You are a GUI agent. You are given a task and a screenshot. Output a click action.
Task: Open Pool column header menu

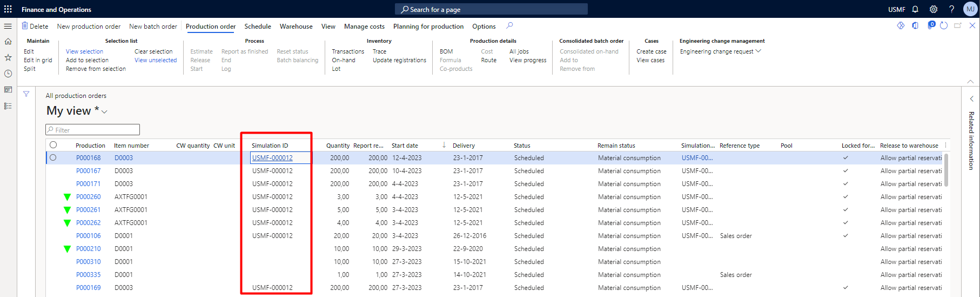[x=787, y=146]
